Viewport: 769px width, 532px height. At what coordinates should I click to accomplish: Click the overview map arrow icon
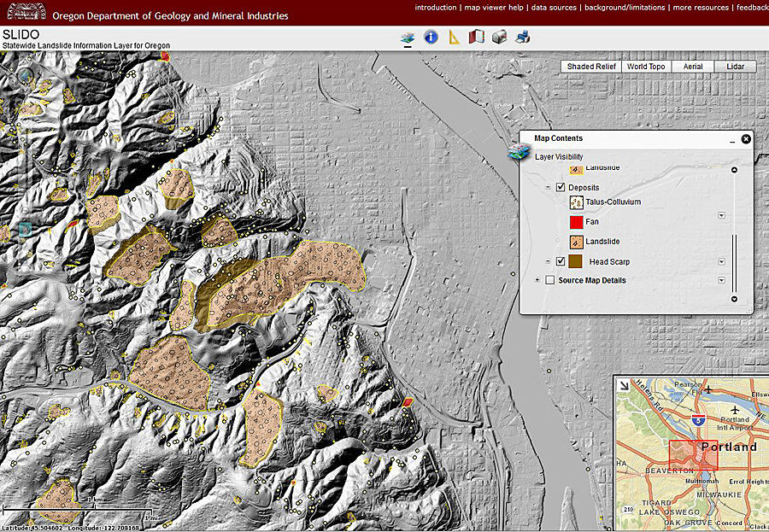point(622,386)
